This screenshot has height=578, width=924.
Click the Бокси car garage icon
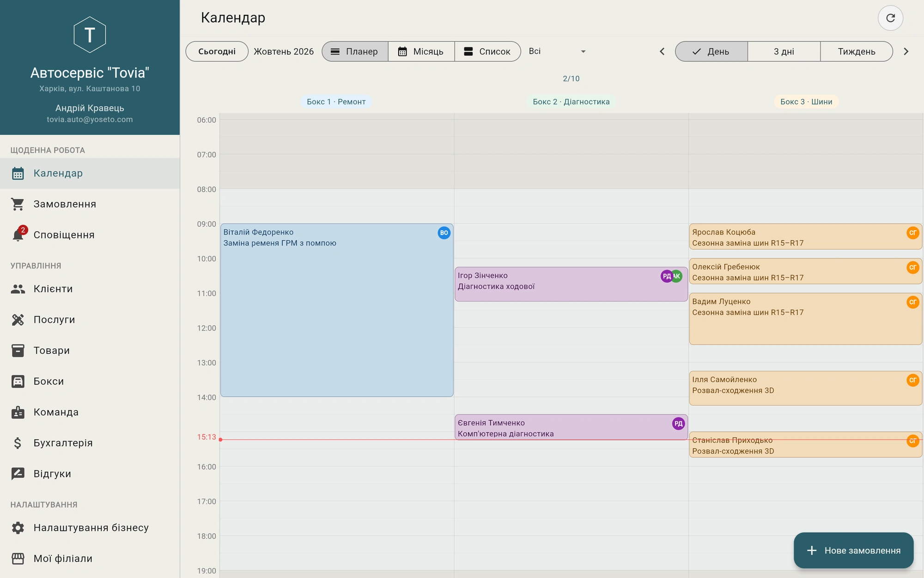click(x=18, y=381)
